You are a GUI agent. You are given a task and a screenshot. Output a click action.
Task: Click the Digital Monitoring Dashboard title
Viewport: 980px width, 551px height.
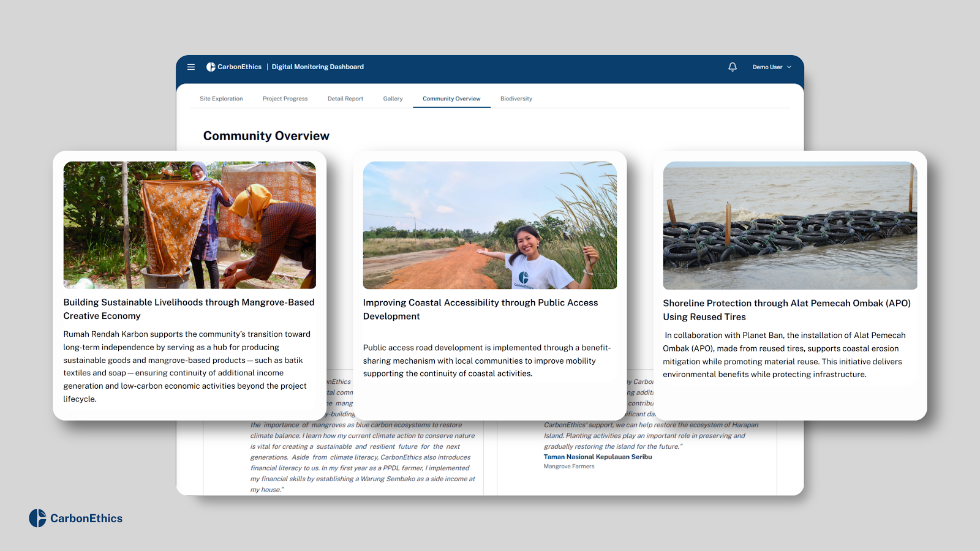tap(318, 67)
